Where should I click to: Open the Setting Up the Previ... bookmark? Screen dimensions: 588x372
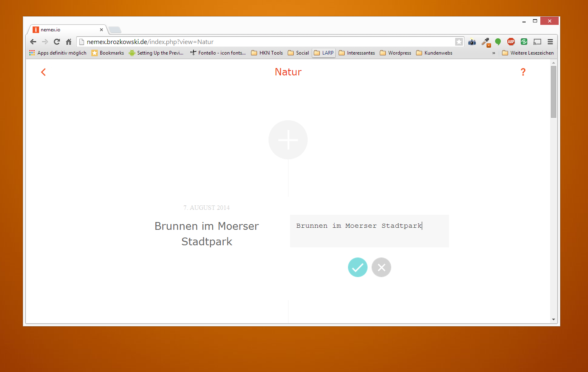click(156, 53)
